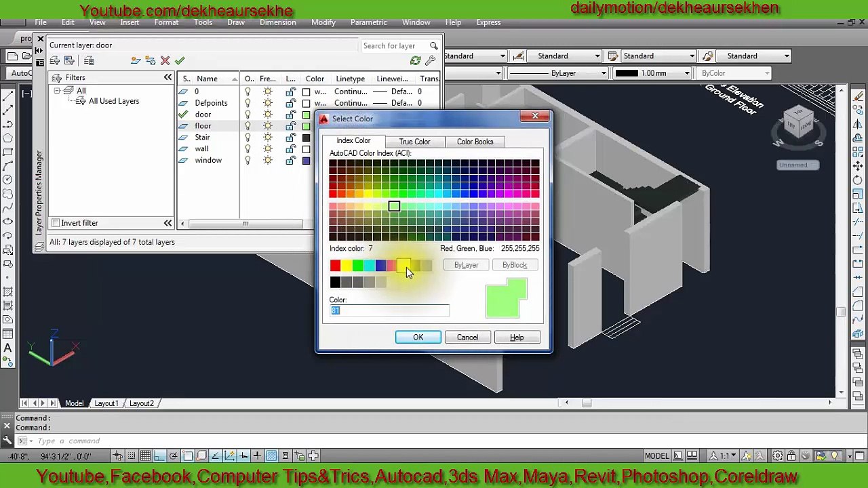Switch to the True Color tab
Screen dimensions: 868x488
click(414, 142)
